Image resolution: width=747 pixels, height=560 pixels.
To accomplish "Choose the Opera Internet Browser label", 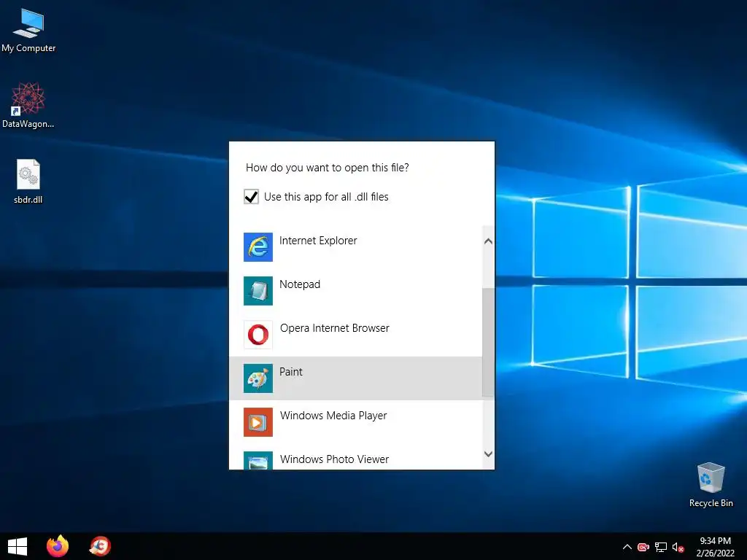I will pos(334,328).
